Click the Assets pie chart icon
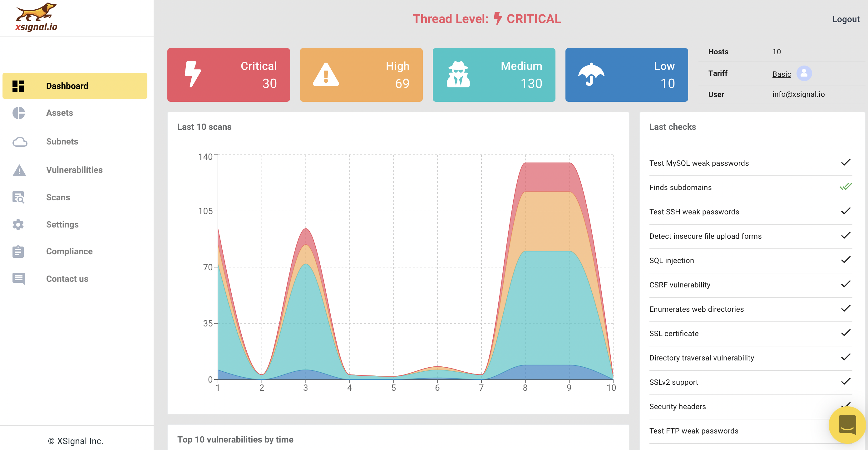868x450 pixels. pos(19,113)
